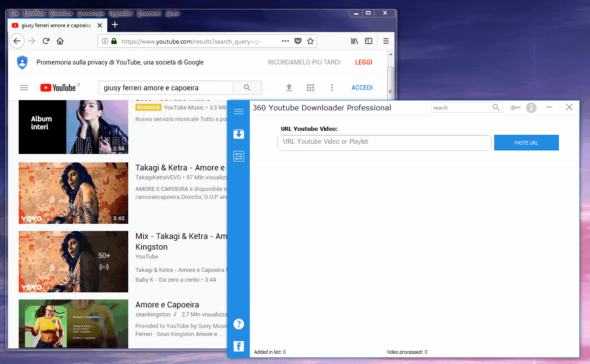This screenshot has height=364, width=590.
Task: Save page to Pocket icon
Action: 298,41
